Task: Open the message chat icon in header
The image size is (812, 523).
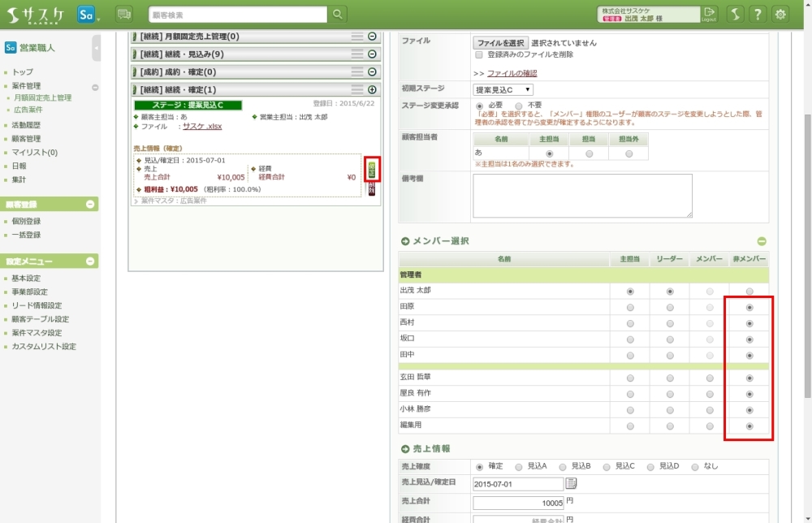Action: (x=123, y=15)
